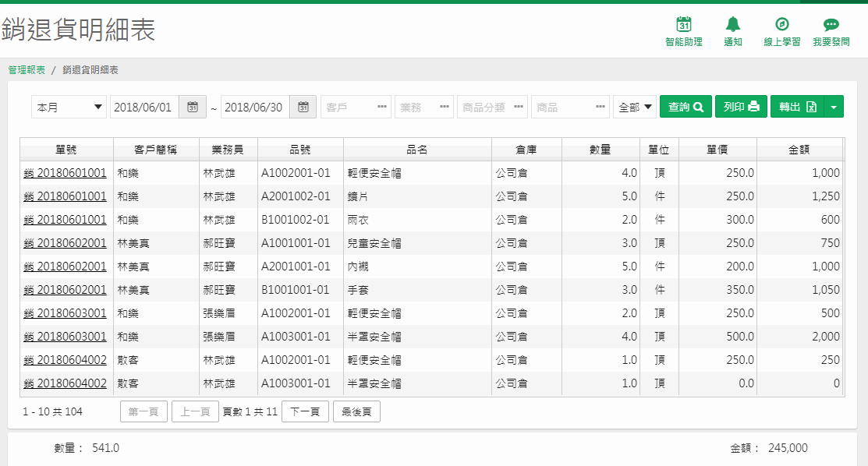The height and width of the screenshot is (466, 868).
Task: Open the 我要發問 chat bubble icon
Action: pos(831,25)
